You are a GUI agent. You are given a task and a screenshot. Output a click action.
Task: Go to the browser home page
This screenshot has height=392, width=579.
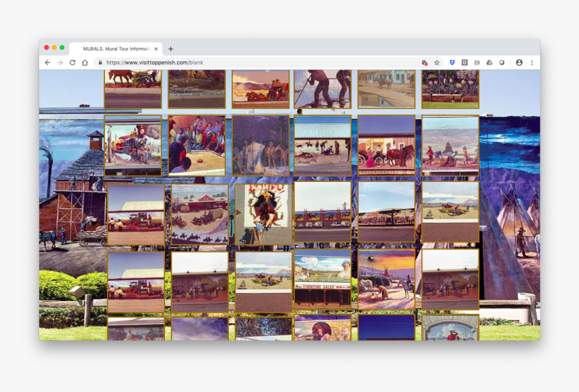click(85, 63)
